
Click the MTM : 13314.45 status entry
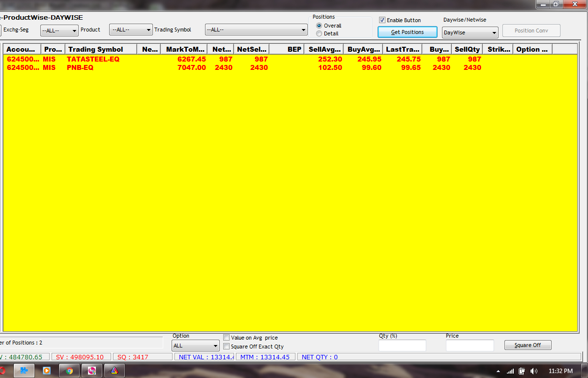(265, 357)
